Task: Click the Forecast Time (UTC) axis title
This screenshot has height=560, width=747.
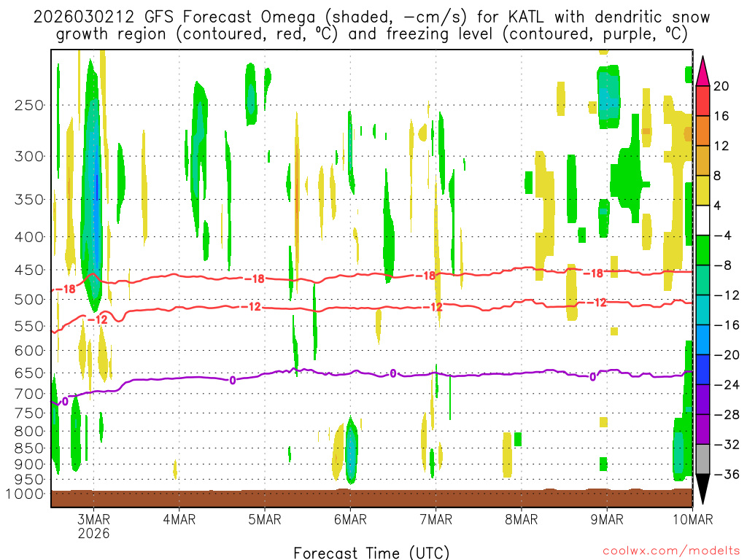Action: pos(371,553)
